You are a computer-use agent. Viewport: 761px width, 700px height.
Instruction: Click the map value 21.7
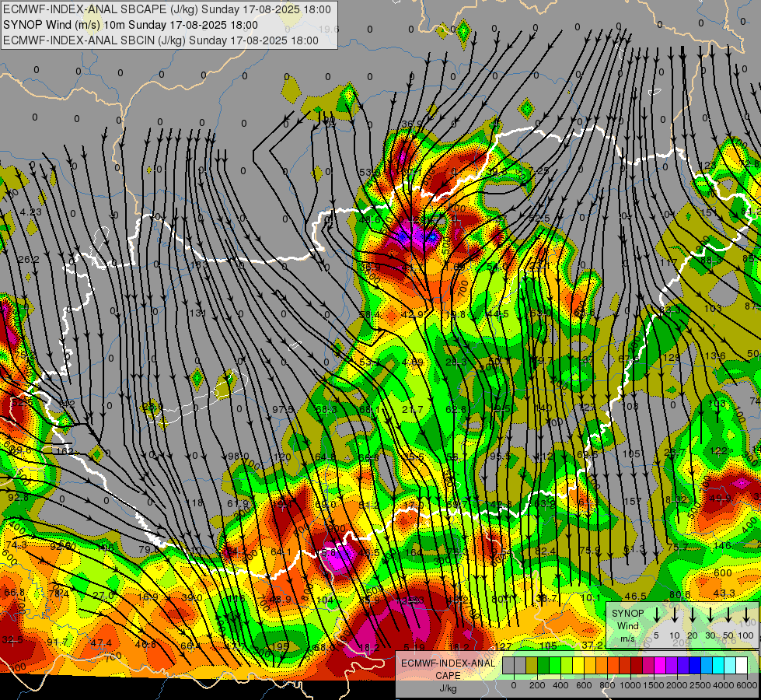pos(413,410)
